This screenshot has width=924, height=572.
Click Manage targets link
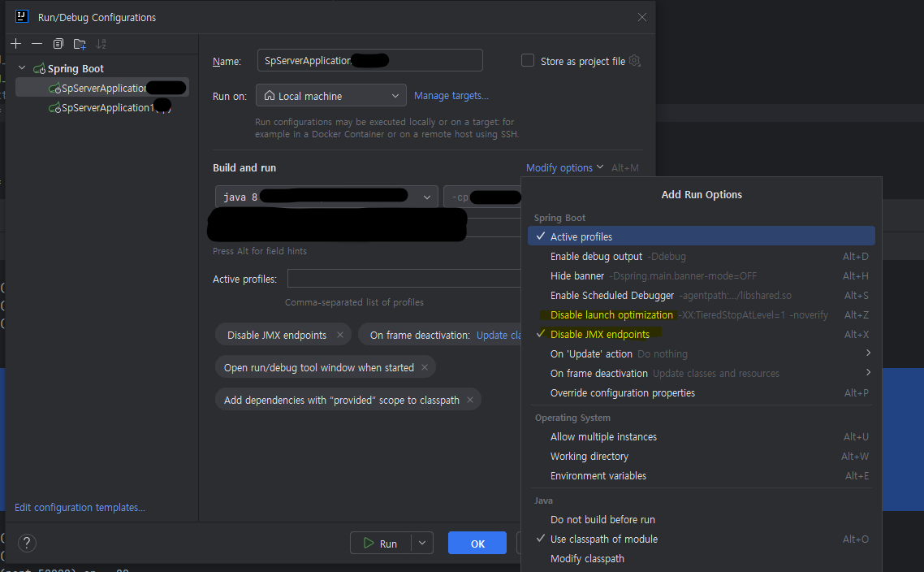point(451,96)
